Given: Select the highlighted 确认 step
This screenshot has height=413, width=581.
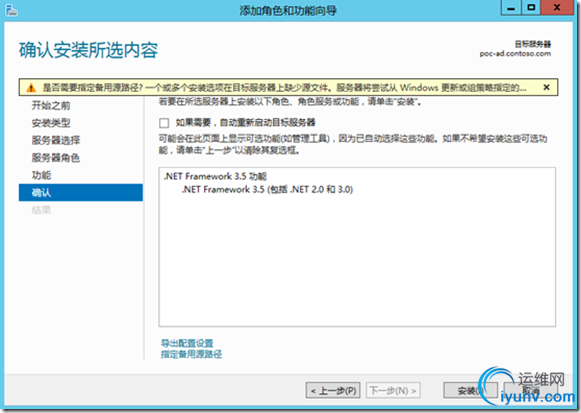Looking at the screenshot, I should click(80, 193).
